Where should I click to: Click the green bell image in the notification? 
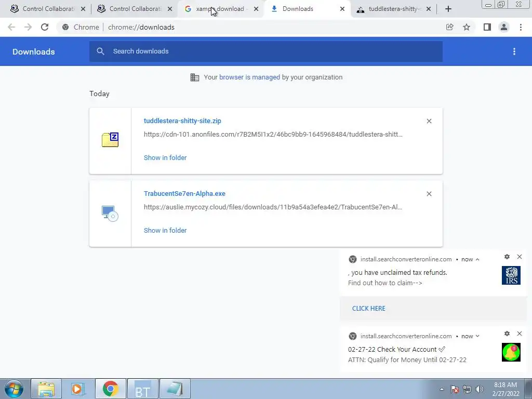click(x=511, y=352)
